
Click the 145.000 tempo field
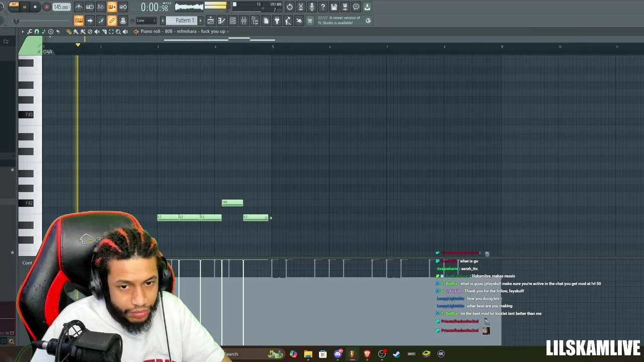coord(61,7)
